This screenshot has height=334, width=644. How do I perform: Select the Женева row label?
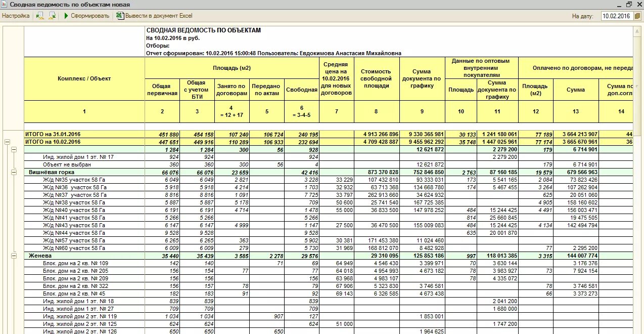tap(40, 256)
